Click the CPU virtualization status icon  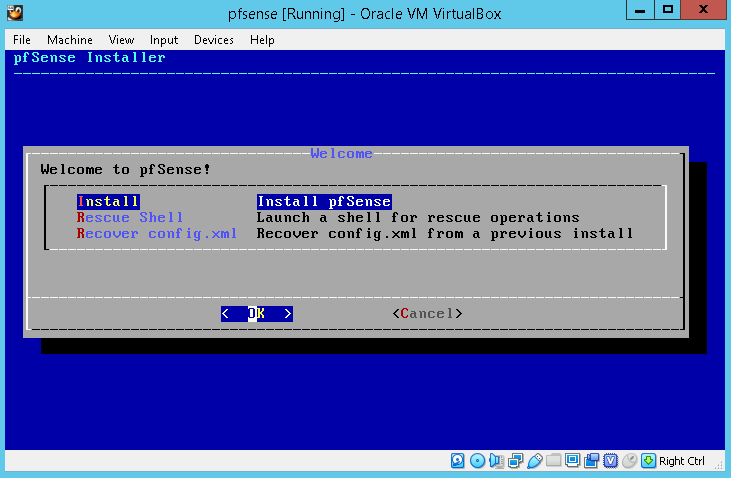[610, 461]
